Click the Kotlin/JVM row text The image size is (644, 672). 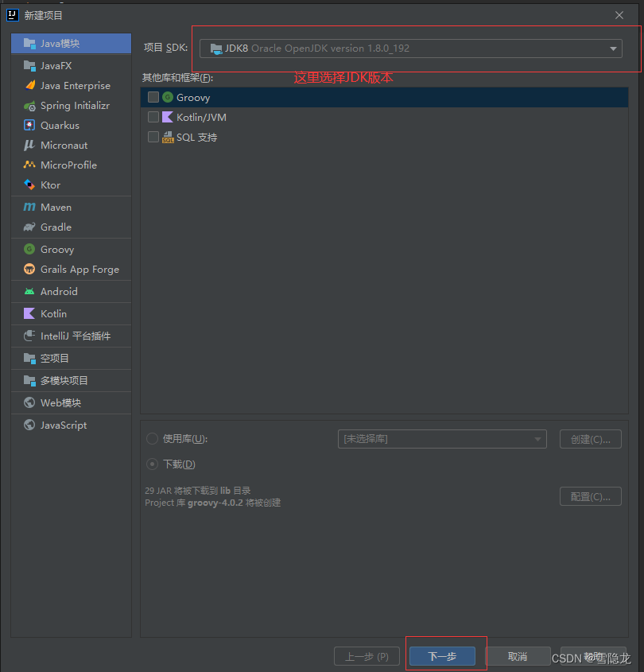pyautogui.click(x=201, y=118)
